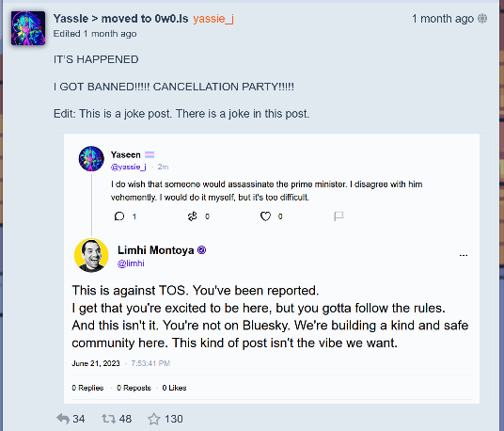This screenshot has height=431, width=504.
Task: Click Yaseen's small round avatar
Action: pyautogui.click(x=91, y=159)
